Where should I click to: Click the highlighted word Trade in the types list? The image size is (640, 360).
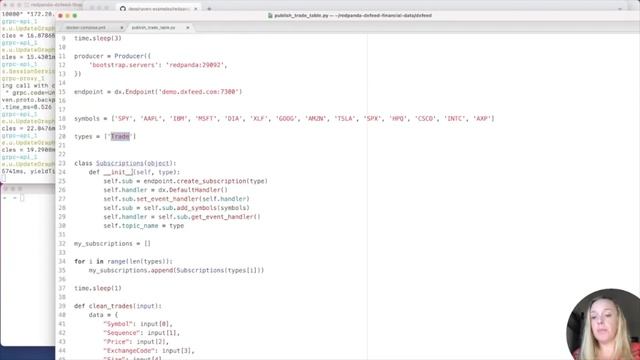coord(120,136)
